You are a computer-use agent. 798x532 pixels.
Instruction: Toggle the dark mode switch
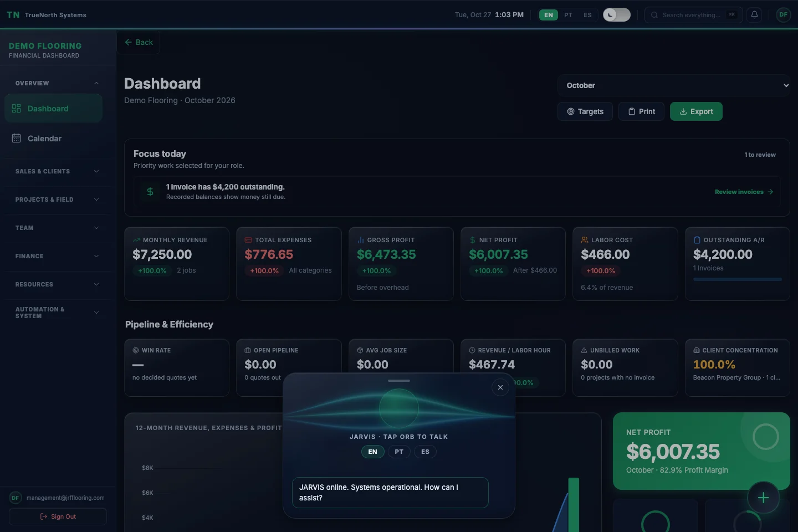(617, 15)
